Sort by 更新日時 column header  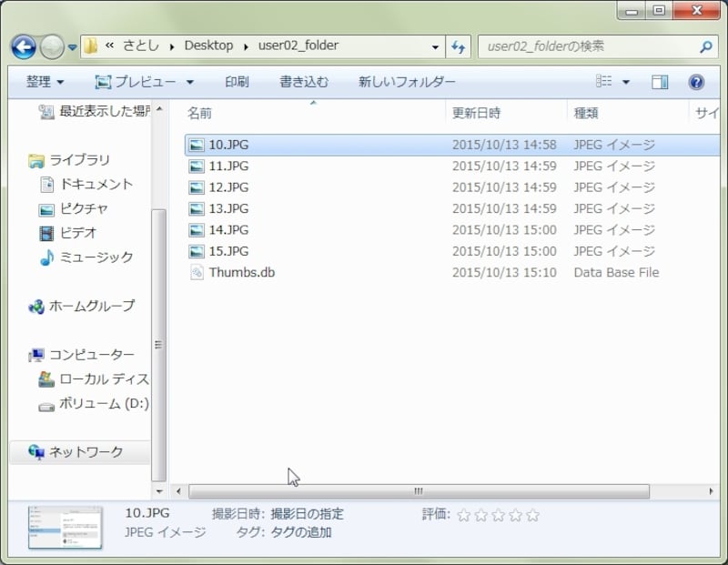[476, 114]
